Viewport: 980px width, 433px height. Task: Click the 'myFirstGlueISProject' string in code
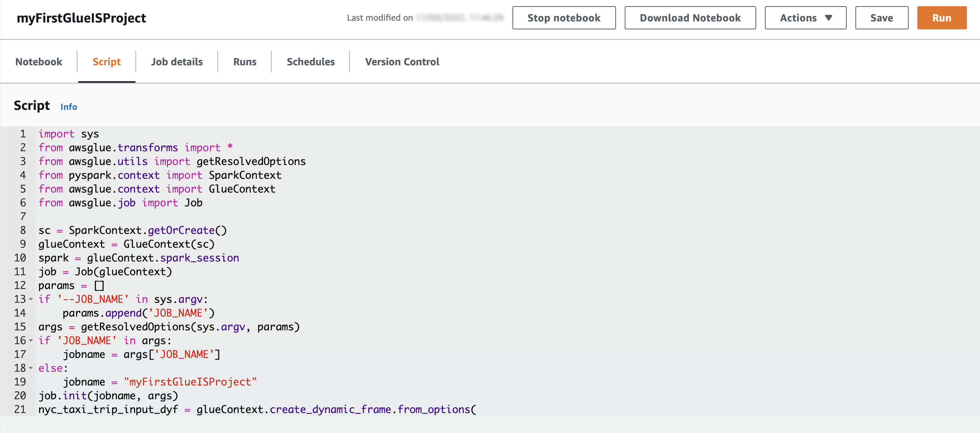[190, 382]
